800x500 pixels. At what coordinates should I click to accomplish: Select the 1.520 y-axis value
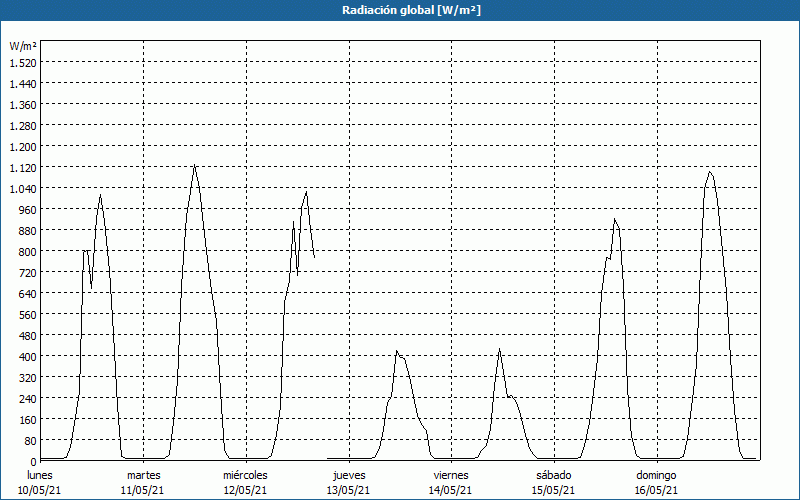tap(23, 62)
